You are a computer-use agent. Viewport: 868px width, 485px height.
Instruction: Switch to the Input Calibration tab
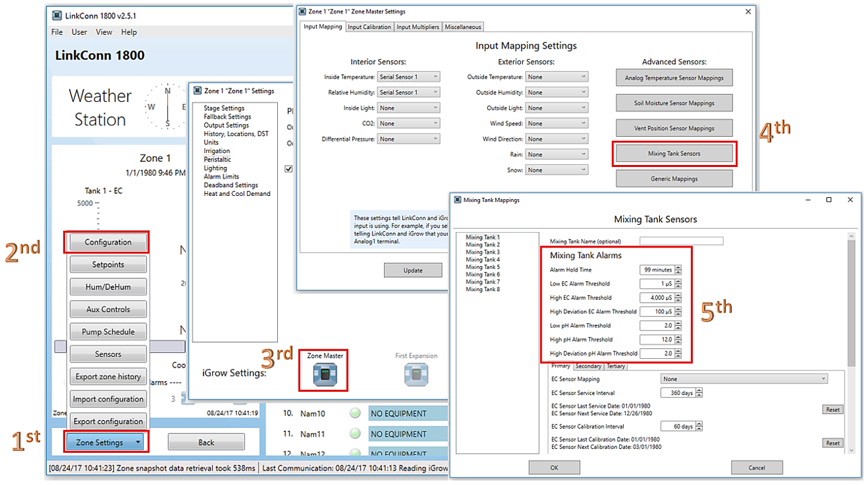(369, 27)
